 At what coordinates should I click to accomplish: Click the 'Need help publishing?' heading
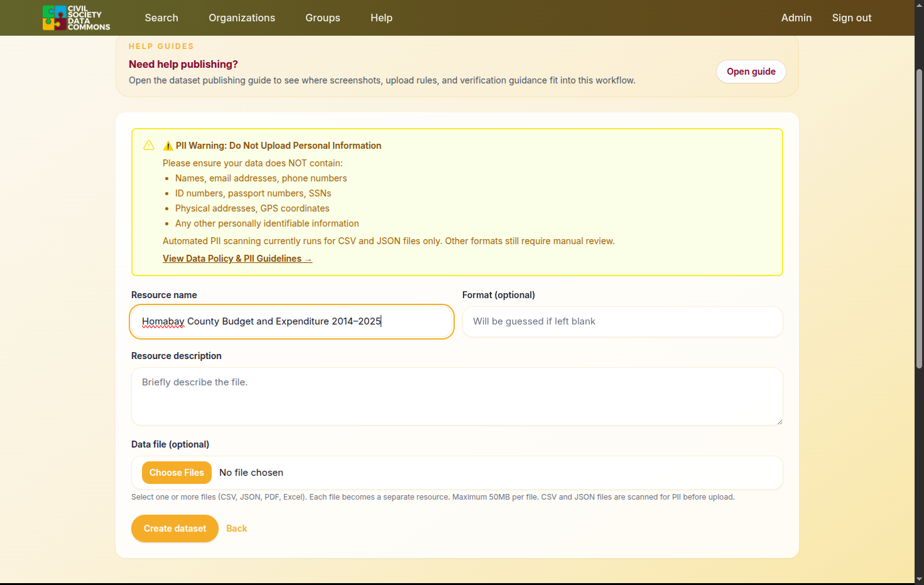183,64
